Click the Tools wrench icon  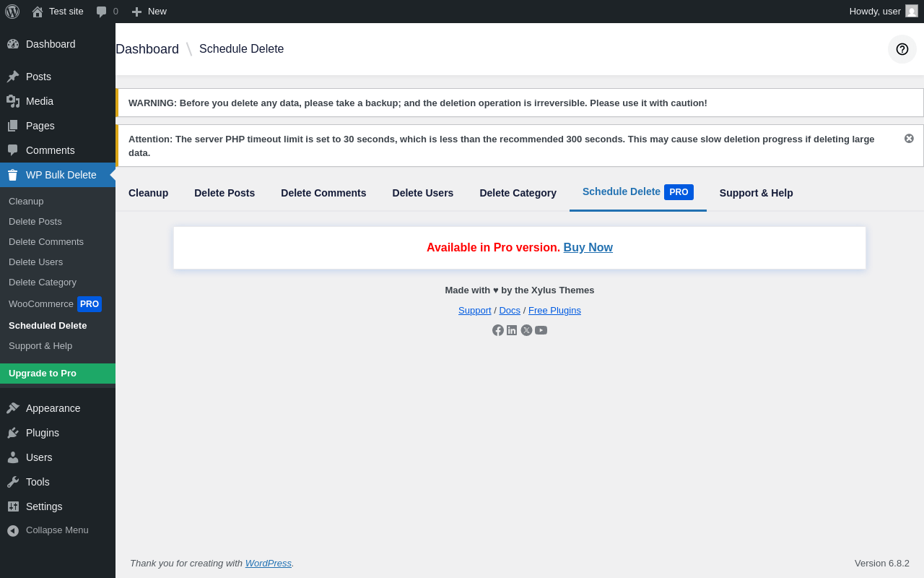13,482
